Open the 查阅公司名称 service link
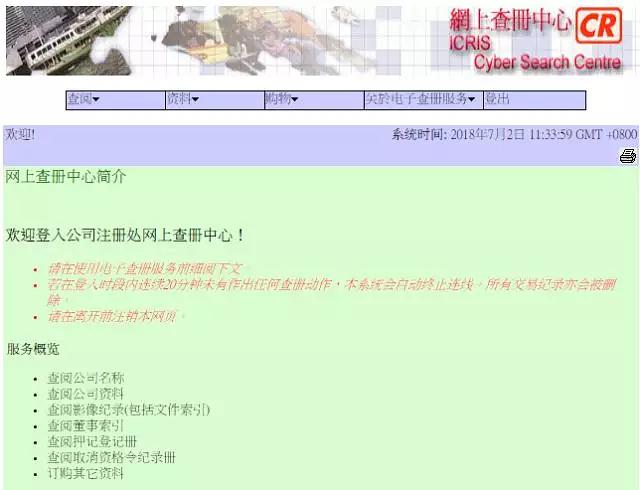The width and height of the screenshot is (640, 490). [x=86, y=378]
